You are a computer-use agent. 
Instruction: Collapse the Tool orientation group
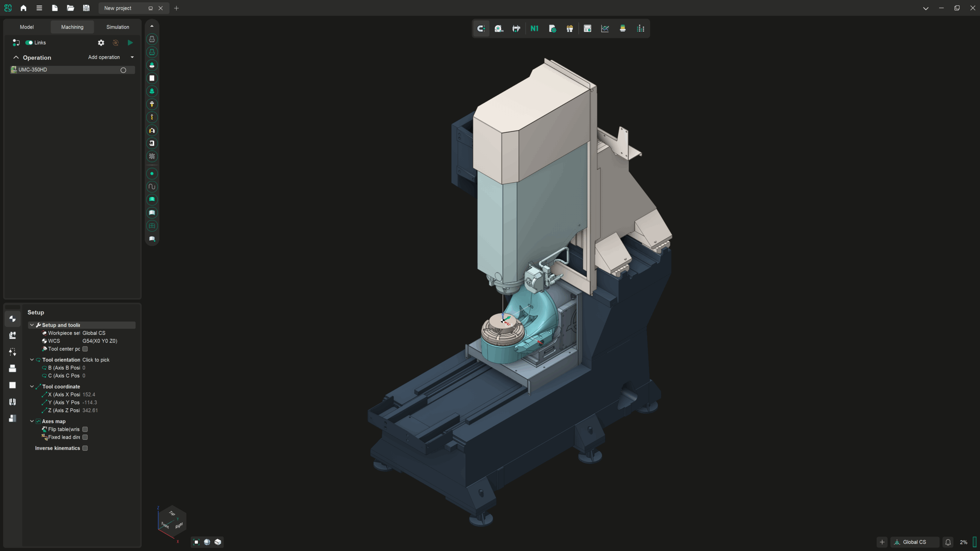[32, 360]
